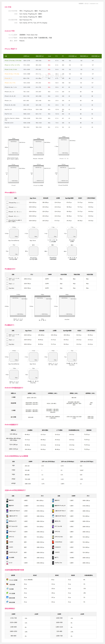
Task: Click the round blue icon beside 搜狗浏览器
Action: tap(7, 602)
